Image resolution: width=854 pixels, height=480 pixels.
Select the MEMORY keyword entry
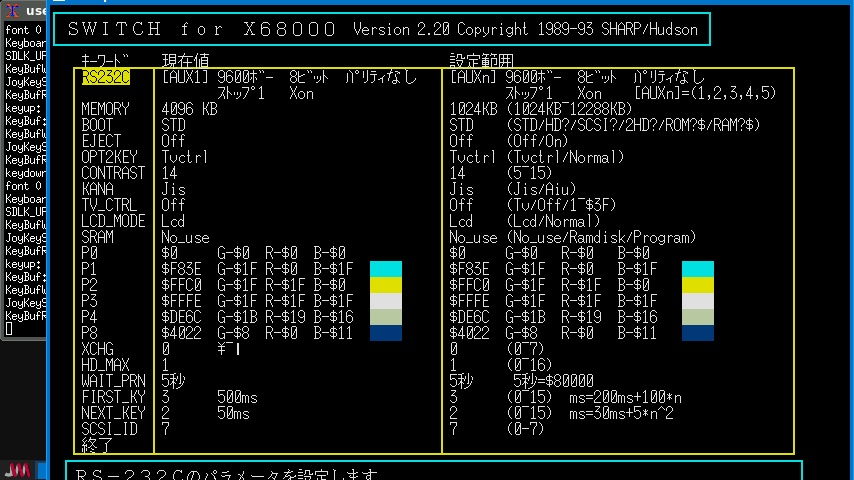(x=106, y=109)
